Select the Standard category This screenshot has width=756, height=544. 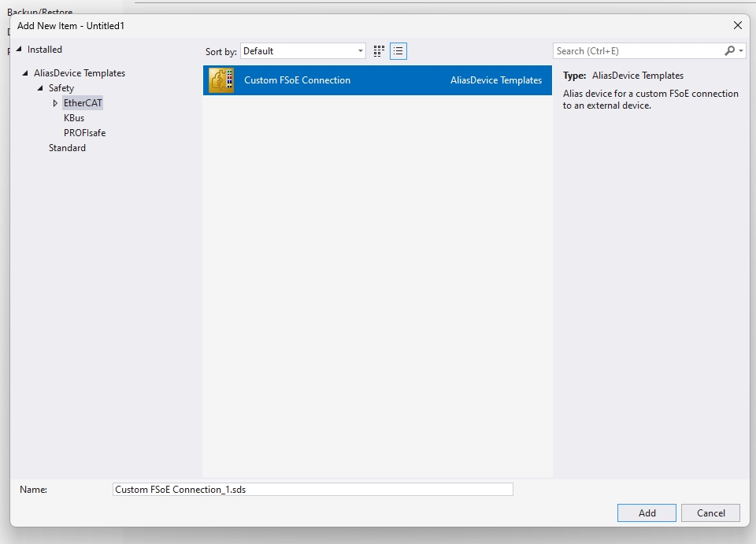coord(67,148)
